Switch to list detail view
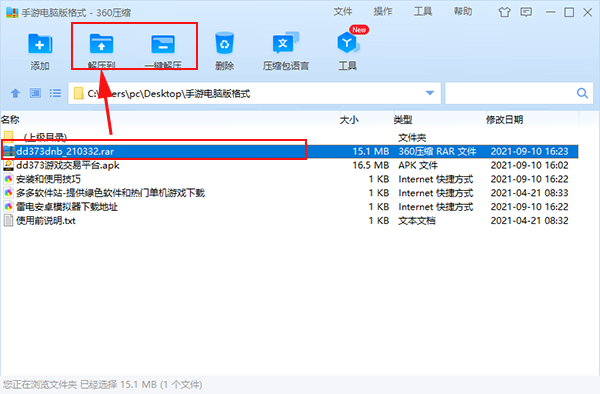Viewport: 600px width, 394px height. coord(55,93)
